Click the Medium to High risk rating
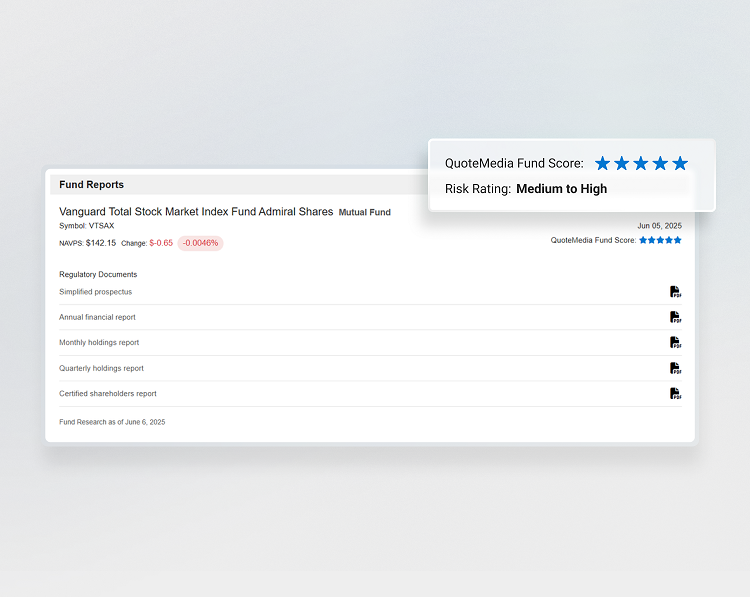The image size is (750, 597). [561, 189]
